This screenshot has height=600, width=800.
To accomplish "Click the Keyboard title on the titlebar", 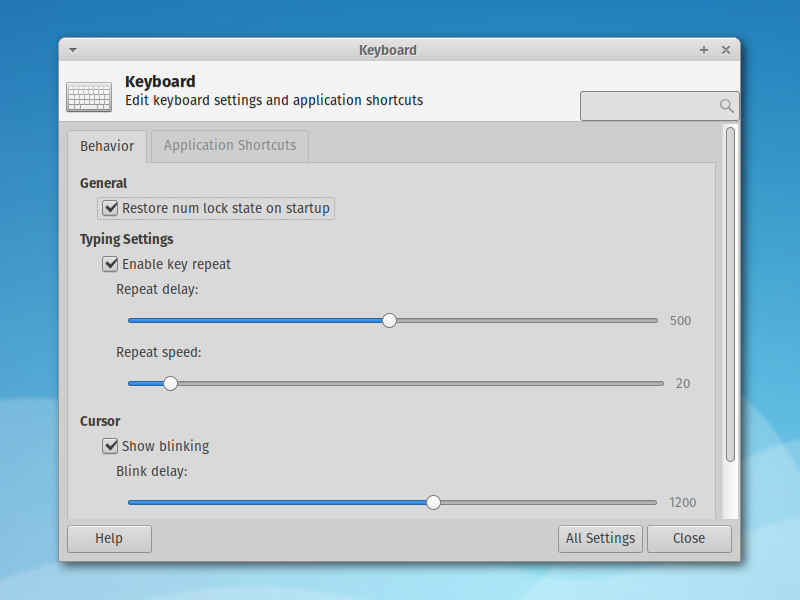I will click(388, 49).
